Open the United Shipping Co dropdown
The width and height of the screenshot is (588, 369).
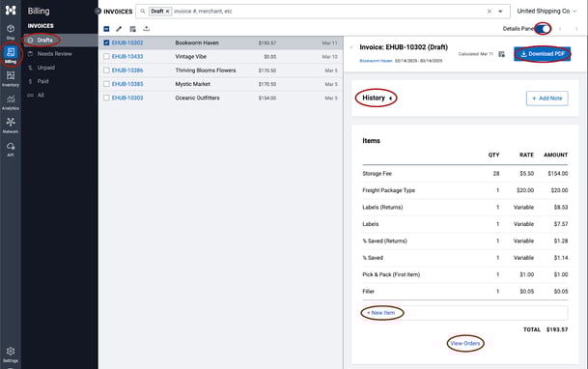[x=546, y=12]
